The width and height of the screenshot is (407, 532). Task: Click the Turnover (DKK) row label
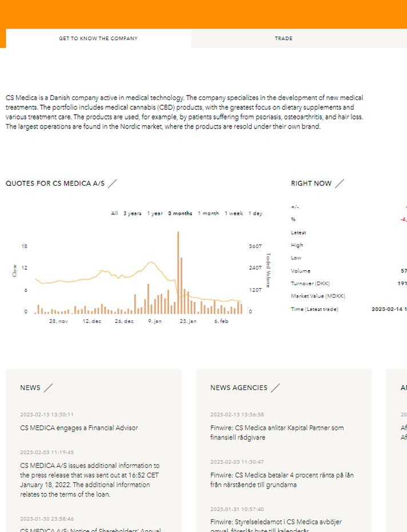[310, 283]
